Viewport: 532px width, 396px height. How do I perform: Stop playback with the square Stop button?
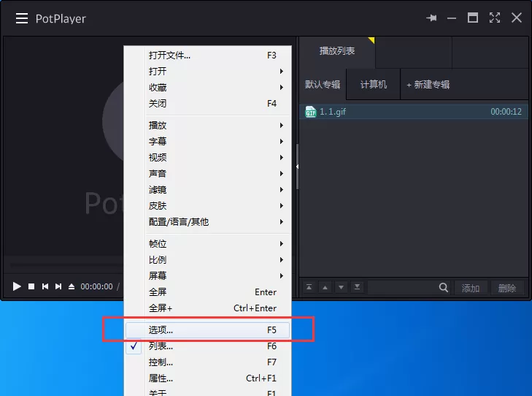(31, 286)
